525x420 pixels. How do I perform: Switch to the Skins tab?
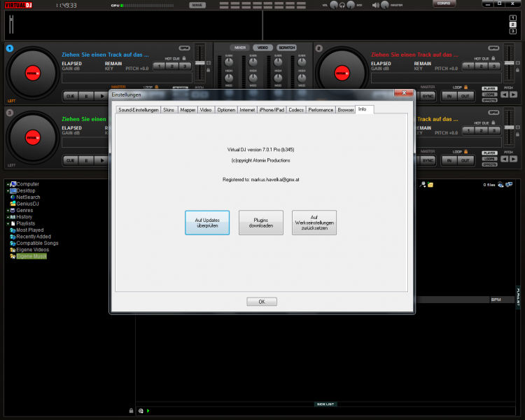click(169, 110)
